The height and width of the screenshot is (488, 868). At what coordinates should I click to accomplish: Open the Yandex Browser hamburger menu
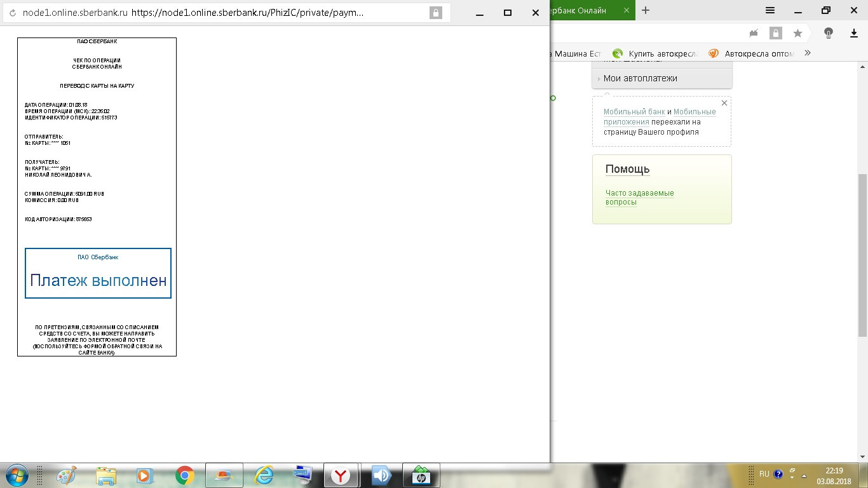tap(770, 10)
